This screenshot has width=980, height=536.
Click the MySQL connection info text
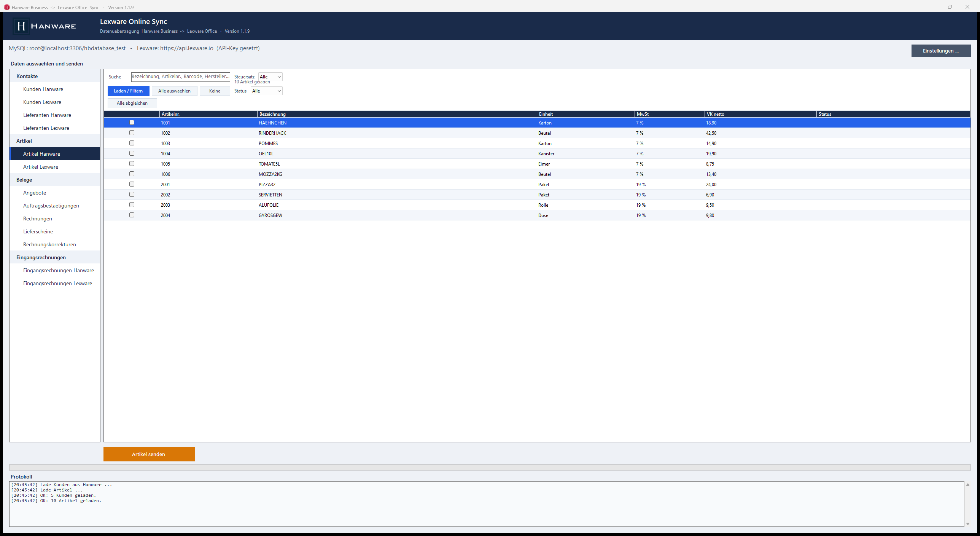click(67, 48)
